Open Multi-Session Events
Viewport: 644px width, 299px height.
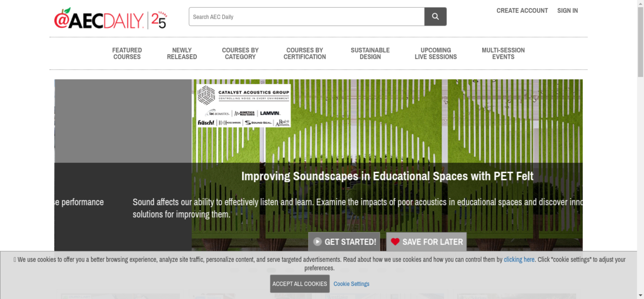click(x=503, y=53)
